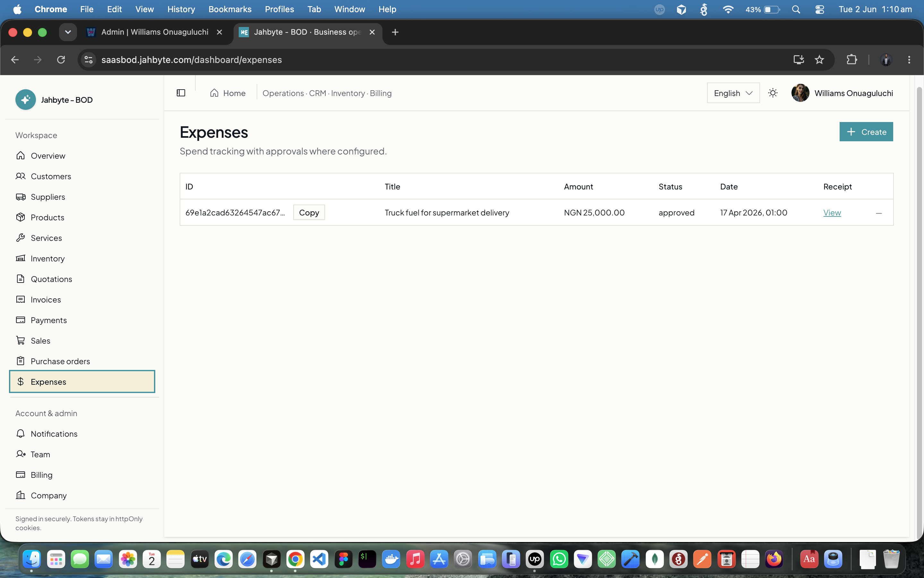This screenshot has width=924, height=578.
Task: Click the Chrome profile avatar in toolbar
Action: tap(886, 60)
